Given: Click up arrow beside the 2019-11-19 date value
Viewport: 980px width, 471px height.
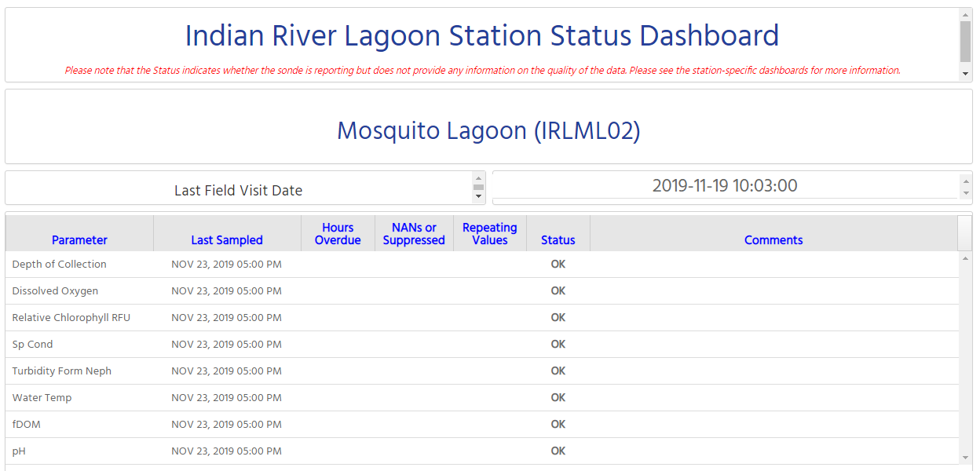Looking at the screenshot, I should click(965, 181).
